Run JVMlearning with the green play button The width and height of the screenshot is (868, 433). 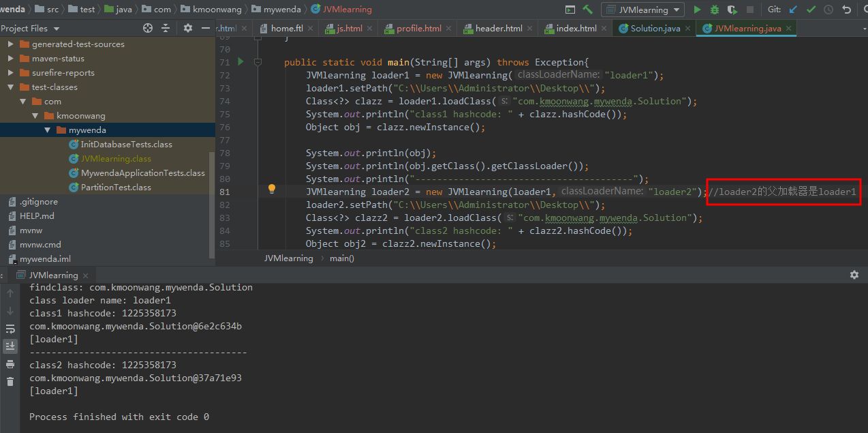pos(696,10)
